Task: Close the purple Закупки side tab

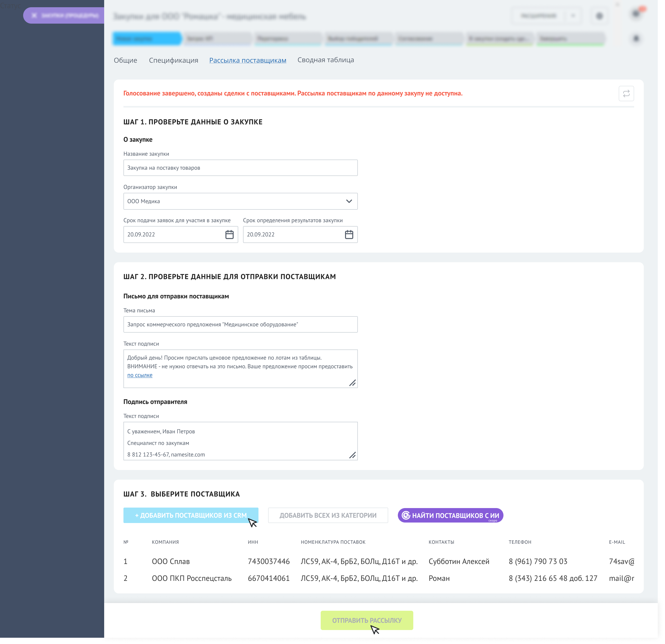Action: coord(34,16)
